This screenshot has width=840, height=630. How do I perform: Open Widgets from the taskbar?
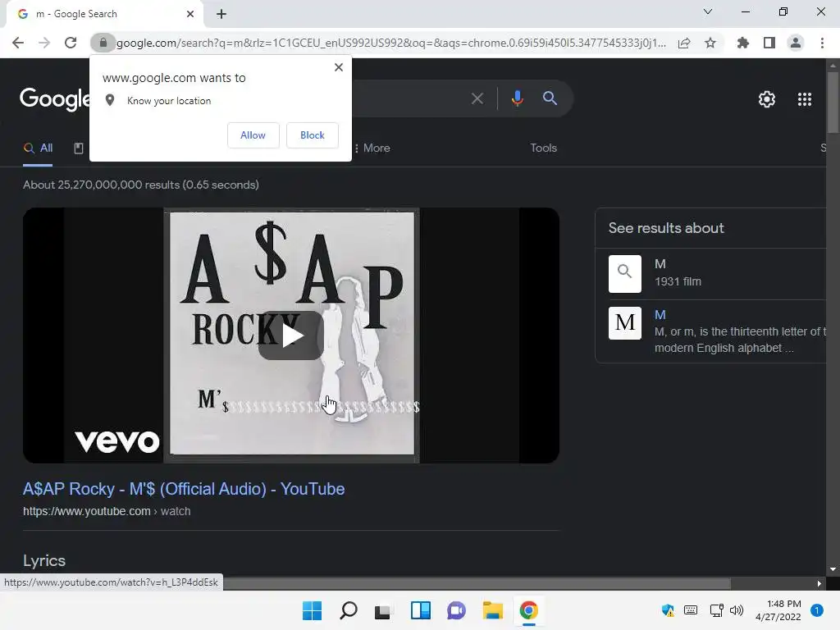click(x=421, y=610)
